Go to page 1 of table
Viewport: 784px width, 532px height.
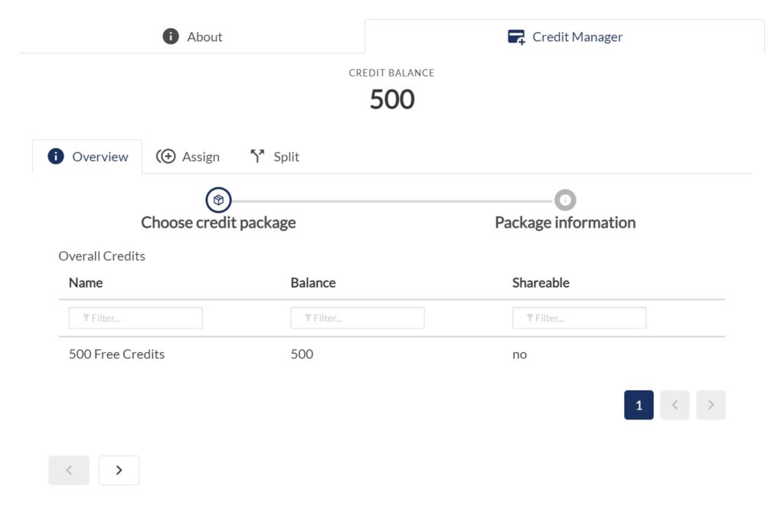point(639,405)
